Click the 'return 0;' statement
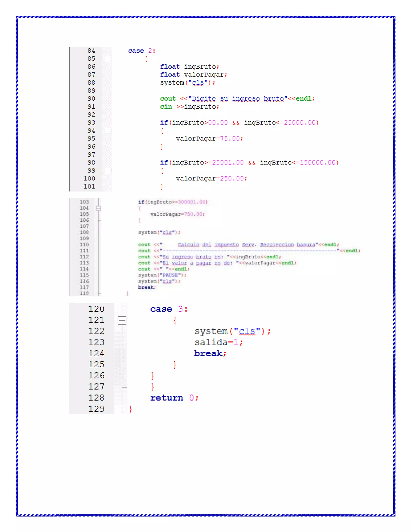Screen dimensions: 411x532 [174, 398]
